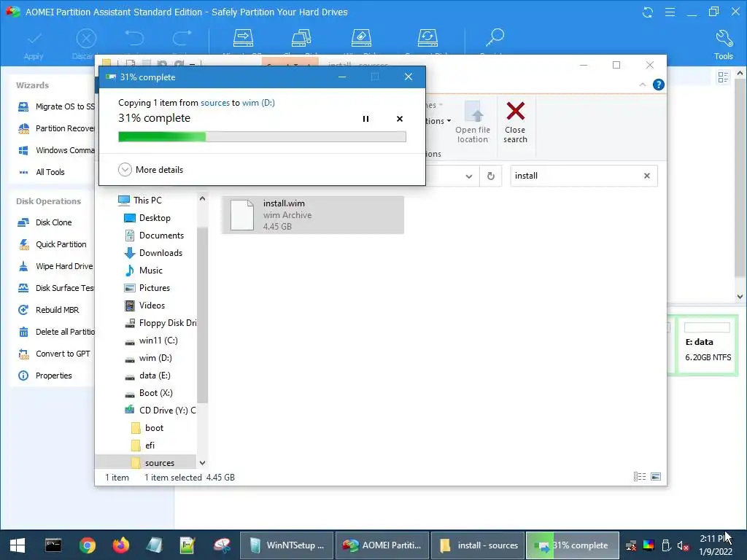The width and height of the screenshot is (747, 560).
Task: Launch Chrome from taskbar
Action: 88,545
